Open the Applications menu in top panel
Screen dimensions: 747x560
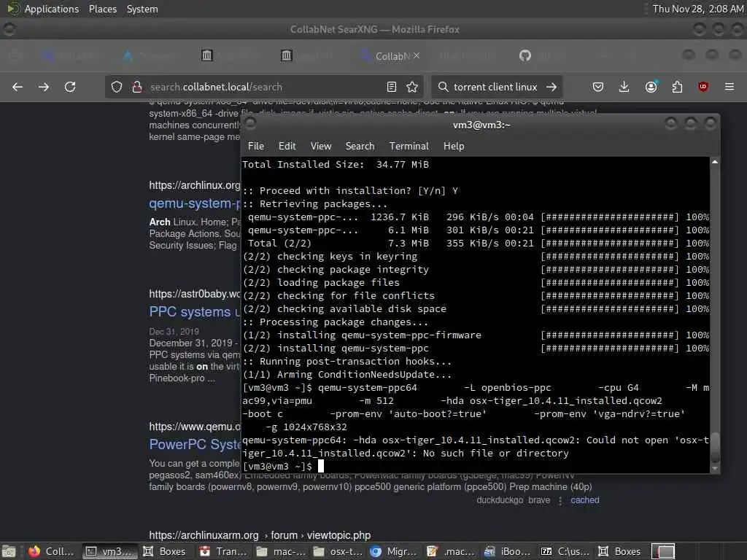pyautogui.click(x=52, y=9)
